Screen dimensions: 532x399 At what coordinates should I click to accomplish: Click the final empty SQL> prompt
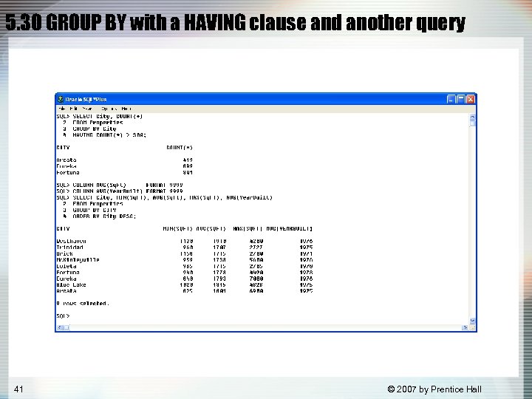point(63,316)
